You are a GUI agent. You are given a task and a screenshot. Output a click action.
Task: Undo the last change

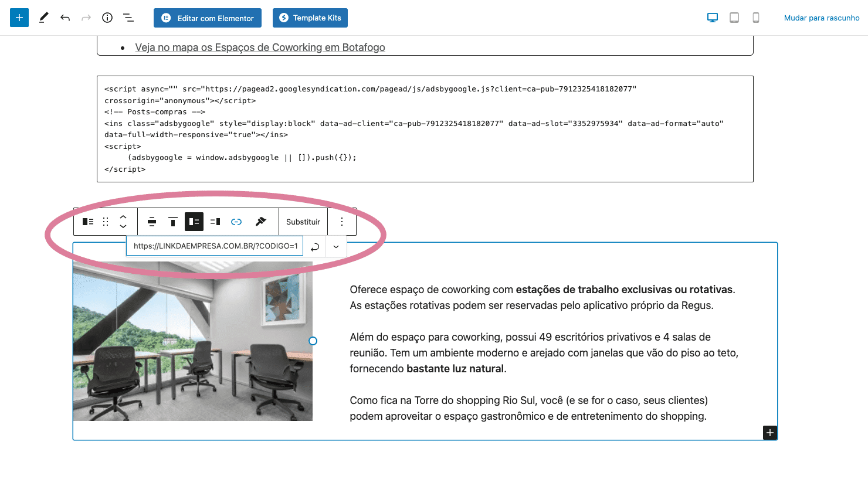65,18
